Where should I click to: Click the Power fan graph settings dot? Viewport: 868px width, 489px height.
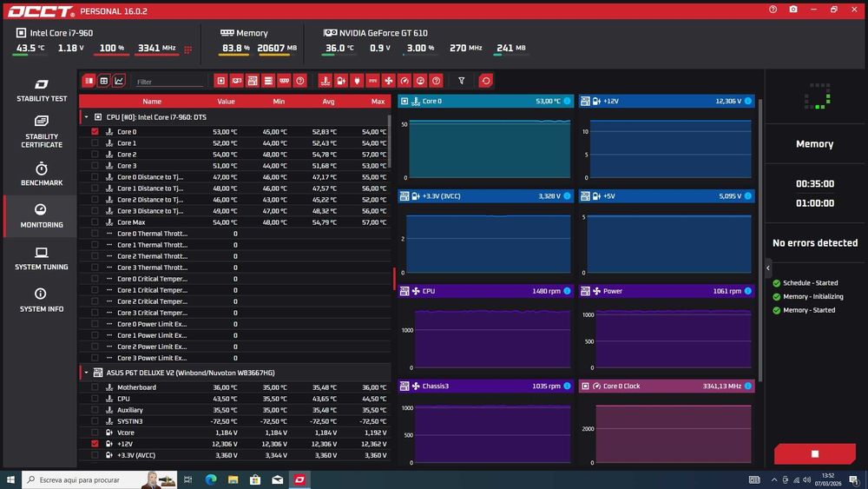pos(748,291)
